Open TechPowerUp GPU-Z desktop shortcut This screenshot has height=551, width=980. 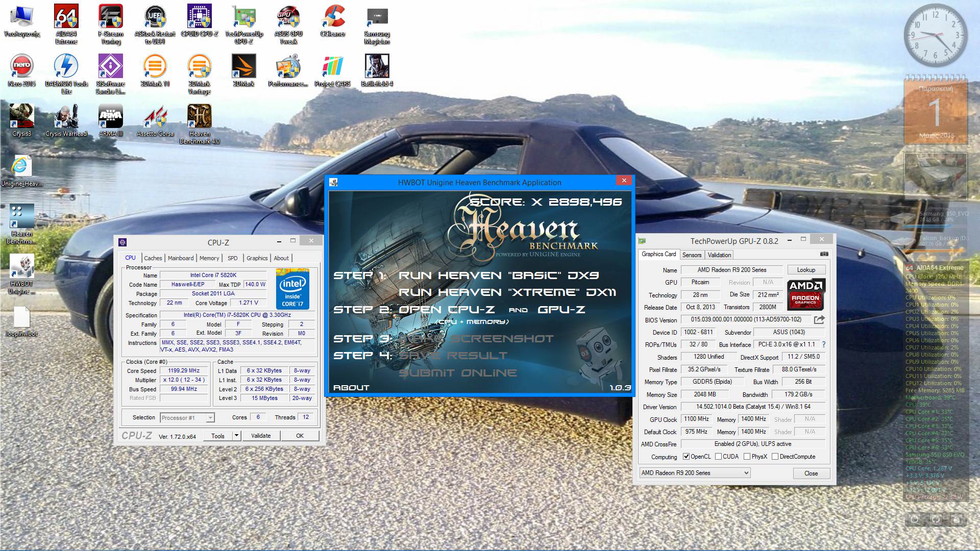pyautogui.click(x=244, y=24)
